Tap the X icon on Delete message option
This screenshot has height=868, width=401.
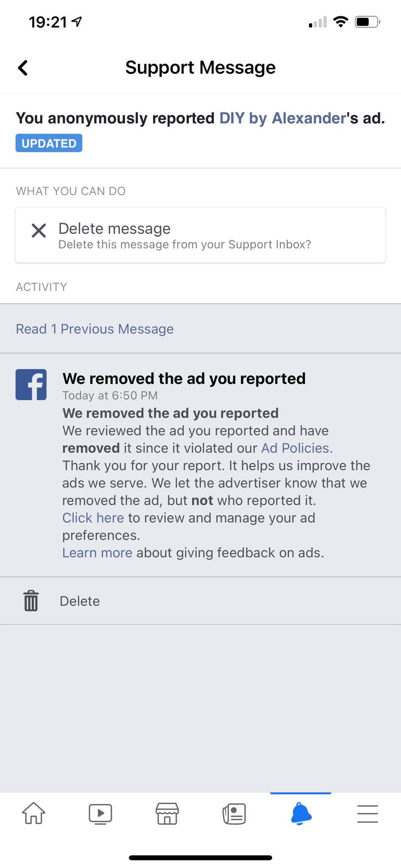pos(38,231)
